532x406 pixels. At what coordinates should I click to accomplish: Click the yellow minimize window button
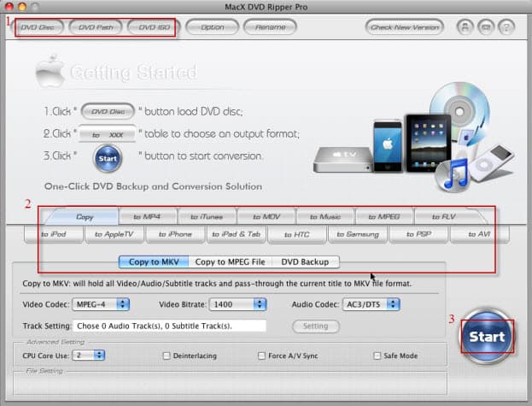click(22, 6)
